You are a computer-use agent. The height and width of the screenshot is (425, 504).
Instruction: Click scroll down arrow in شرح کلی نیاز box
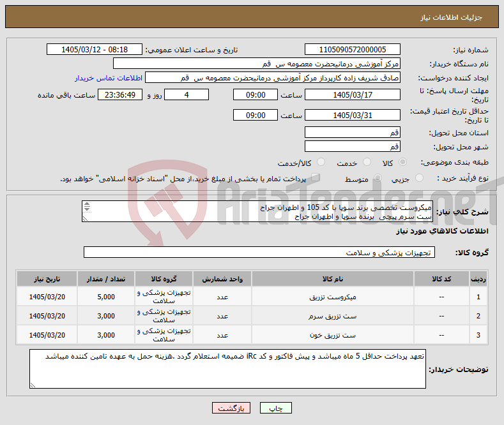click(87, 209)
